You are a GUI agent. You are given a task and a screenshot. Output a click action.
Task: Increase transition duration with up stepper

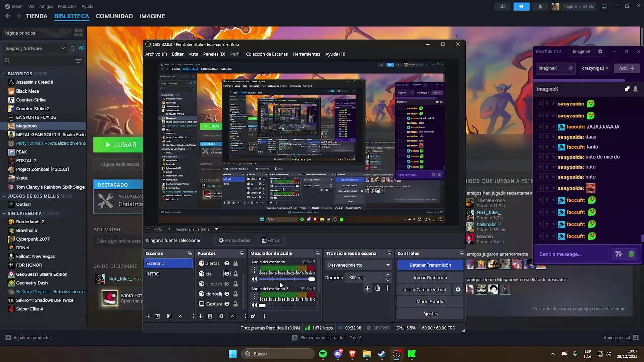[x=388, y=275]
